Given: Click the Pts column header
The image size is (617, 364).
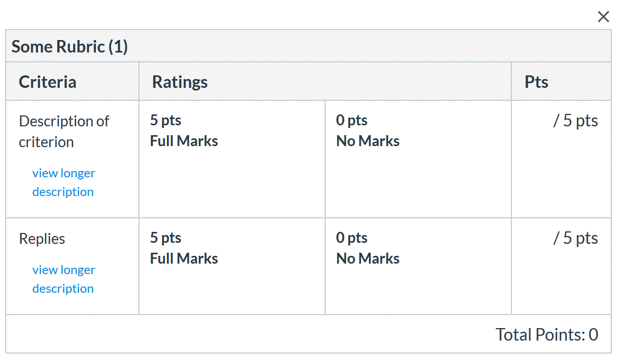Looking at the screenshot, I should (x=536, y=82).
